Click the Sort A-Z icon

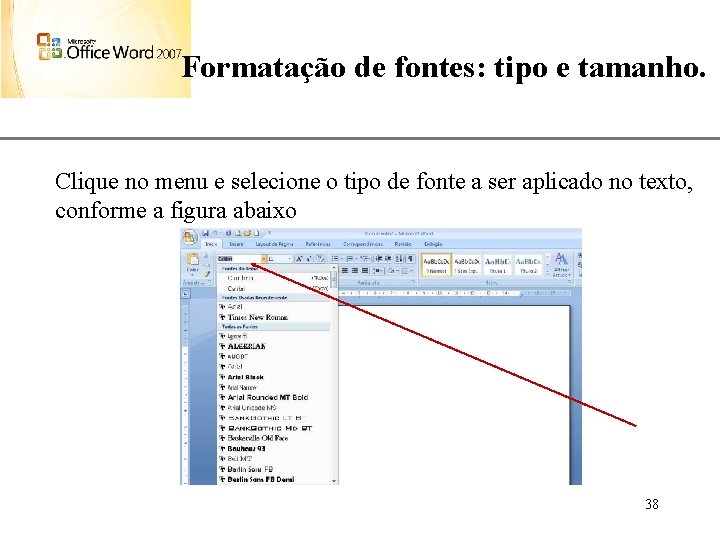click(399, 259)
